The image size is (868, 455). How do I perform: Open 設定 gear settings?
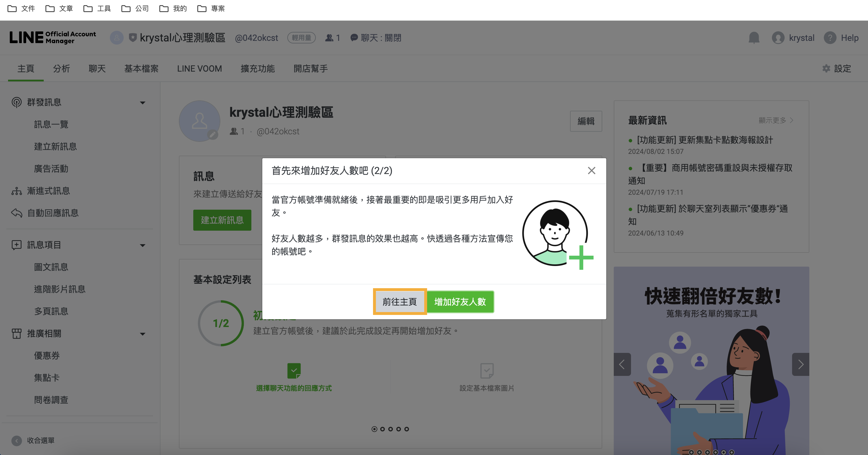(x=837, y=69)
